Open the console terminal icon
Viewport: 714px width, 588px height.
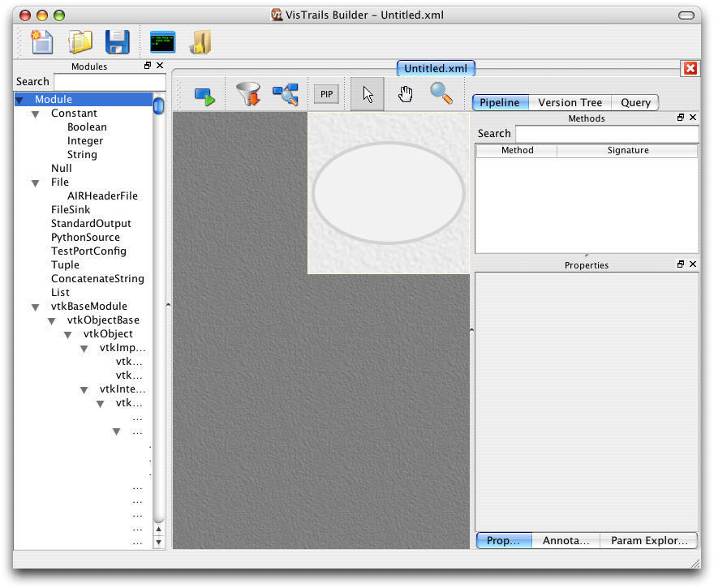click(163, 41)
